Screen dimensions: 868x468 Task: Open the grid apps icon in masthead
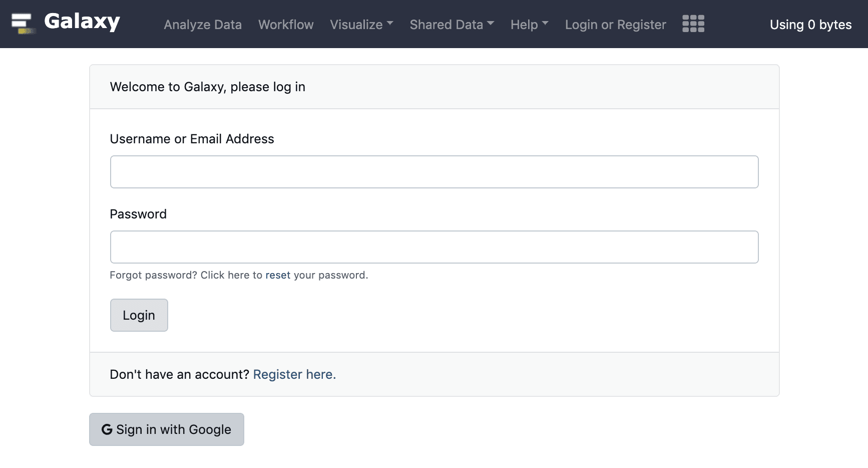693,24
